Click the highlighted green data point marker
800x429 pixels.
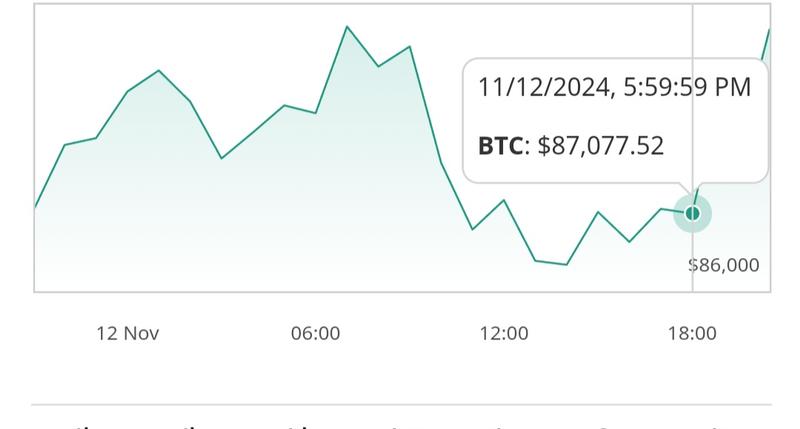click(x=692, y=213)
